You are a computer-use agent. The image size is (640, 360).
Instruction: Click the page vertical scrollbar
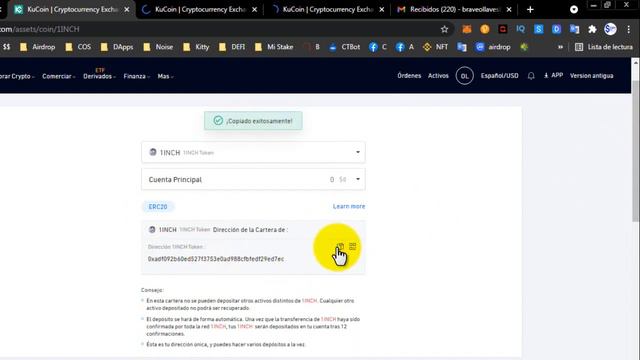point(636,151)
